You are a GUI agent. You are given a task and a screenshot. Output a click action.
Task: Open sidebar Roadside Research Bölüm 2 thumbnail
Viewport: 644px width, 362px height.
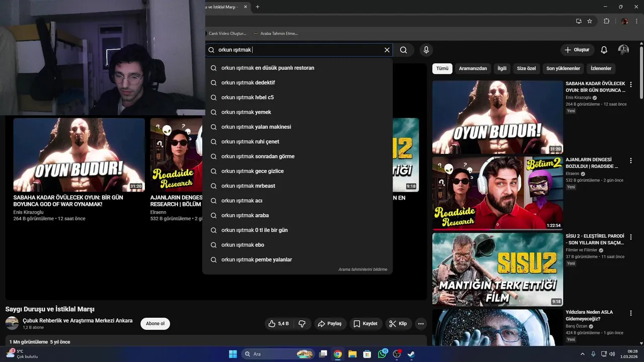[498, 194]
